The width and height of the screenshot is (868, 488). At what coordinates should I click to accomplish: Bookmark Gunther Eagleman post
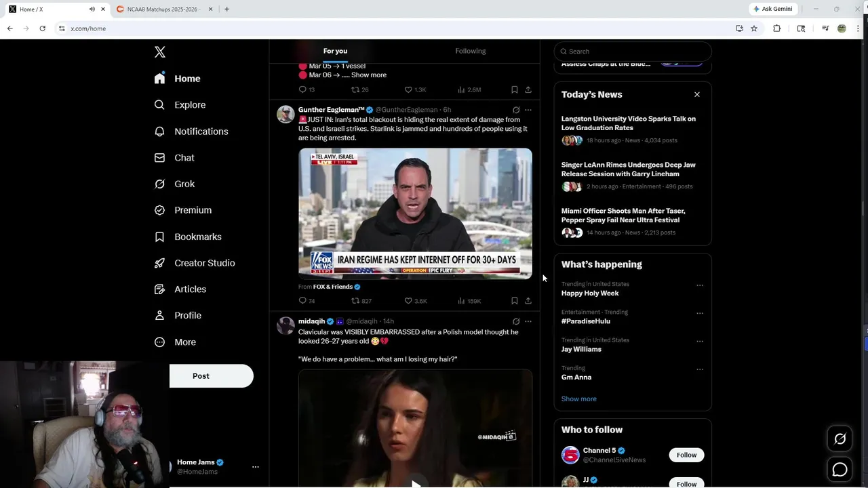(515, 301)
